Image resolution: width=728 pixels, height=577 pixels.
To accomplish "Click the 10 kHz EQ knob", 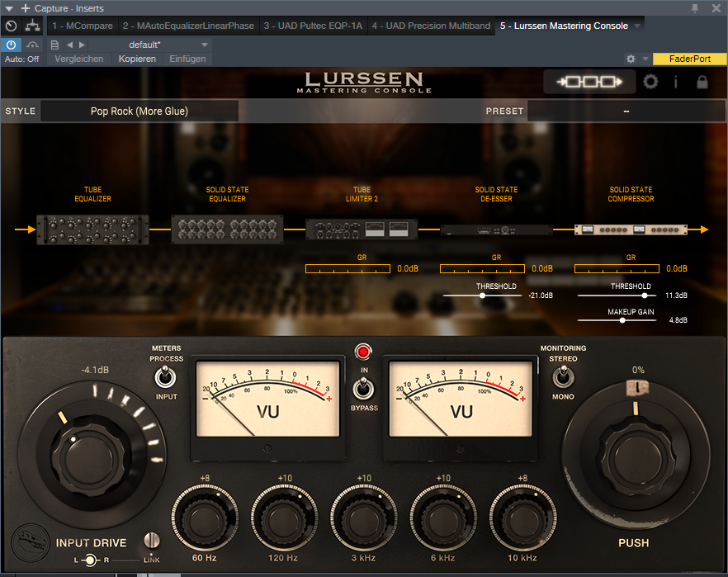I will 522,518.
